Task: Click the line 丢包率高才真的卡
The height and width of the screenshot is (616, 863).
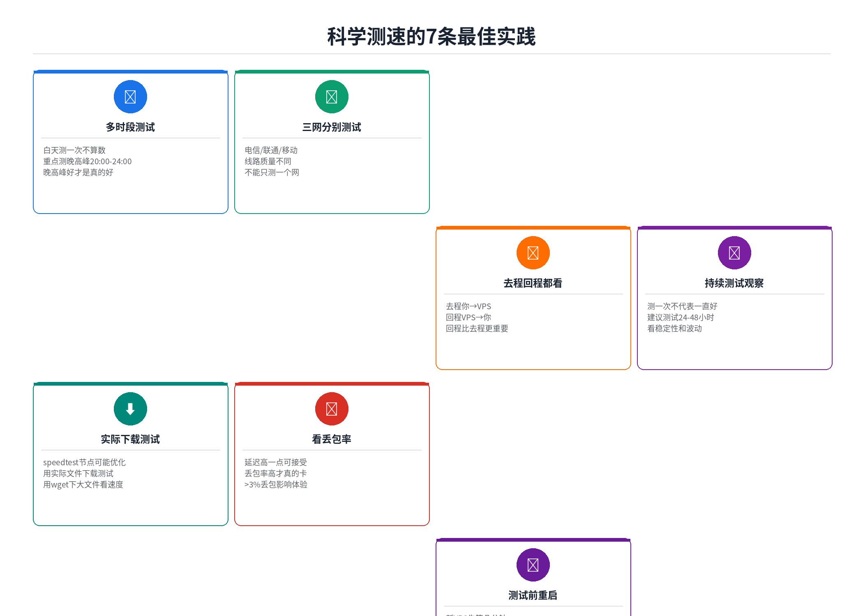Action: [x=276, y=473]
